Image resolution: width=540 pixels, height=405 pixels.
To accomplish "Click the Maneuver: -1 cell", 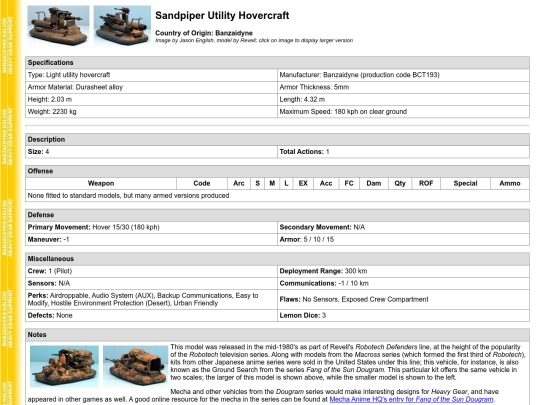I will pos(151,239).
